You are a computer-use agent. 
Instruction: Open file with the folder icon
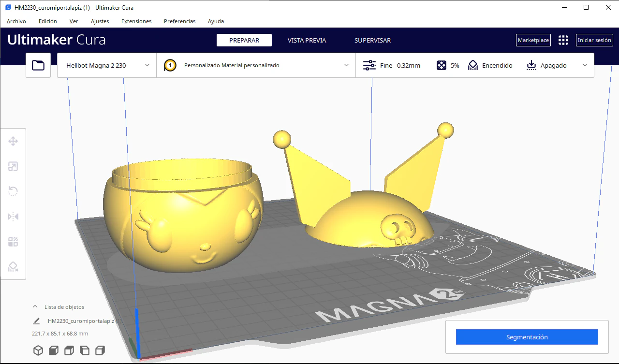pyautogui.click(x=38, y=65)
